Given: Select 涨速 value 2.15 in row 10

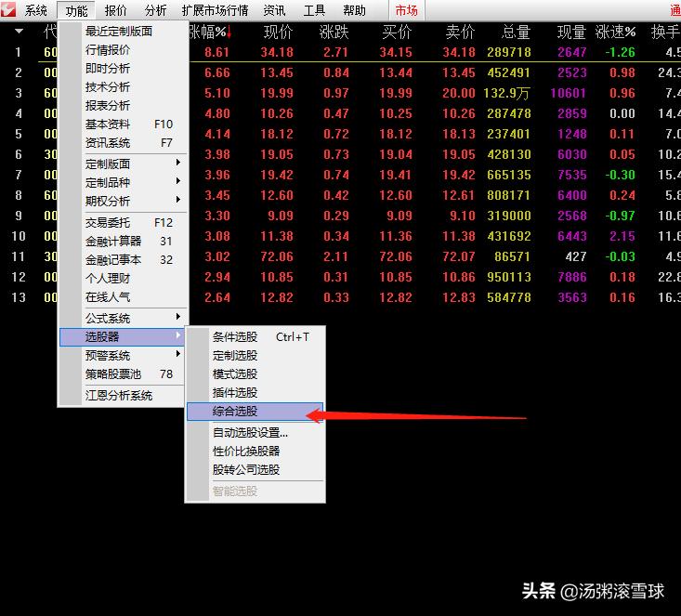Looking at the screenshot, I should coord(622,236).
